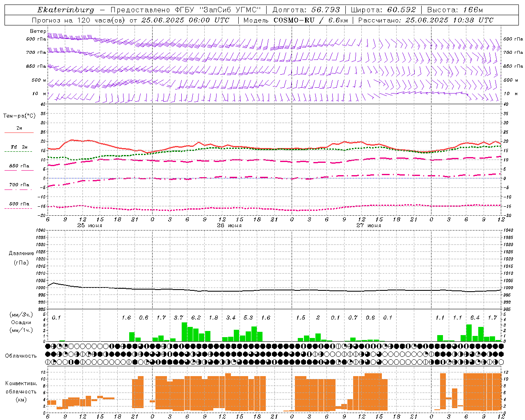Click the "Долгота: 56.793" header value
This screenshot has width=525, height=420.
click(306, 10)
